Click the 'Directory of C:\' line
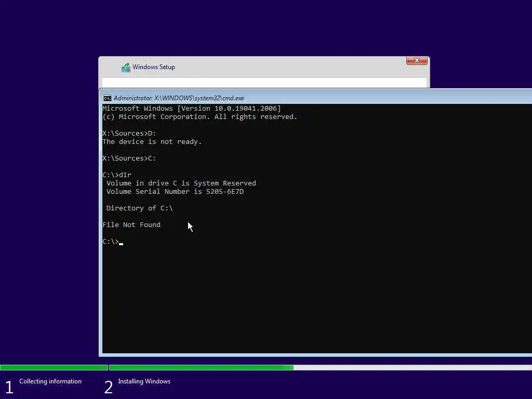Viewport: 532px width, 399px height. tap(139, 208)
